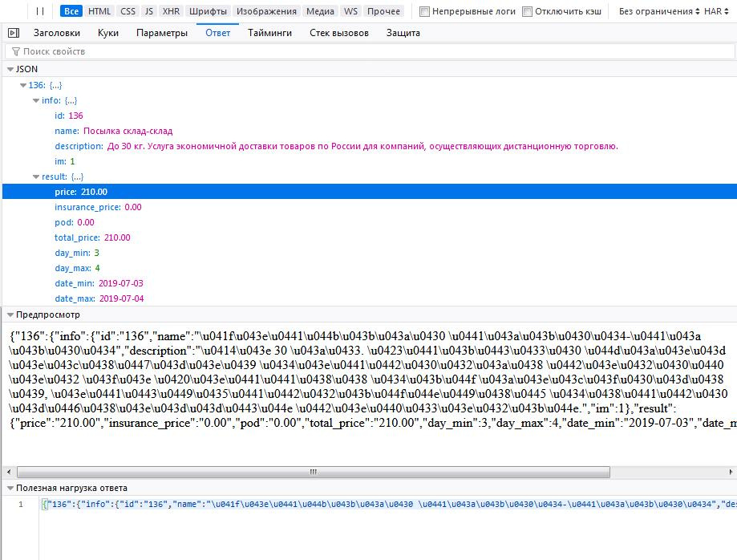This screenshot has height=560, width=737.
Task: Collapse the 136 tree node
Action: coord(23,85)
